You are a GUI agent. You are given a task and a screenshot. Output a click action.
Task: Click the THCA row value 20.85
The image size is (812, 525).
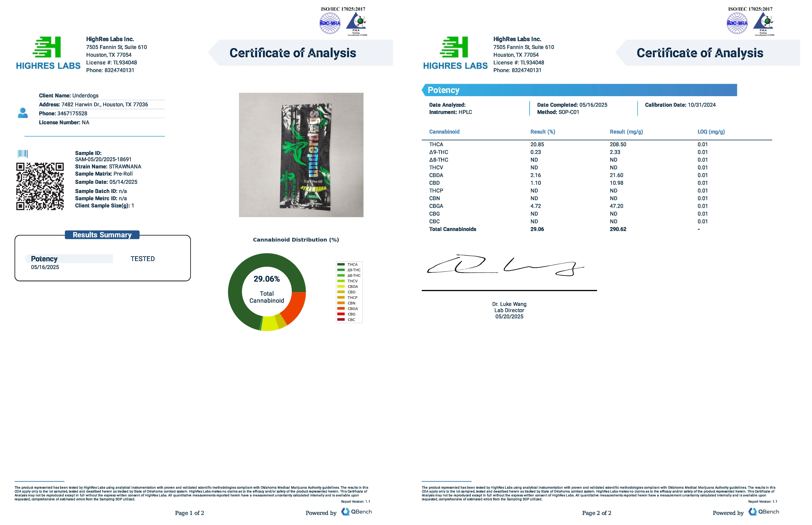[537, 145]
